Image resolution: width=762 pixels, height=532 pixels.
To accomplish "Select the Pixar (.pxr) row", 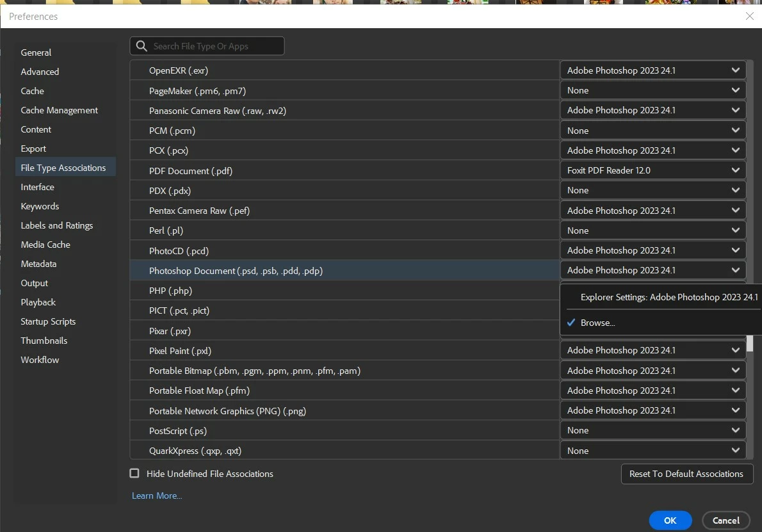I will (345, 331).
